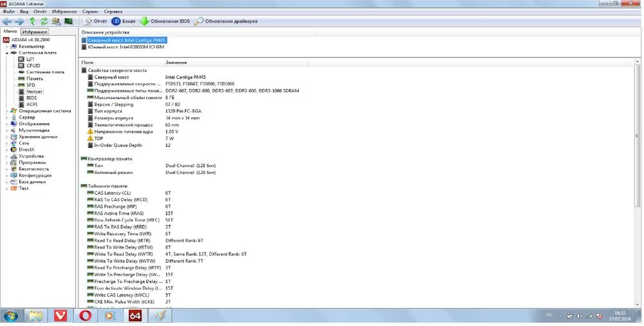Open Opera browser from taskbar
Image resolution: width=644 pixels, height=326 pixels.
coord(86,316)
